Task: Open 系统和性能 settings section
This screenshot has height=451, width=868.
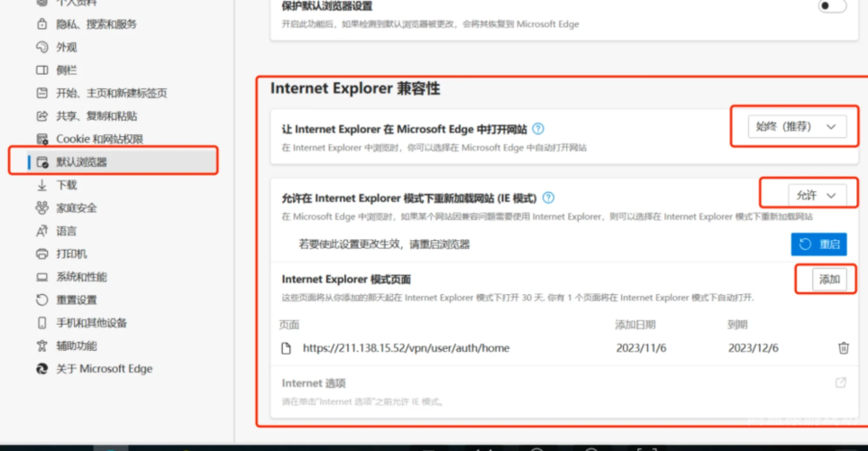Action: click(x=81, y=277)
